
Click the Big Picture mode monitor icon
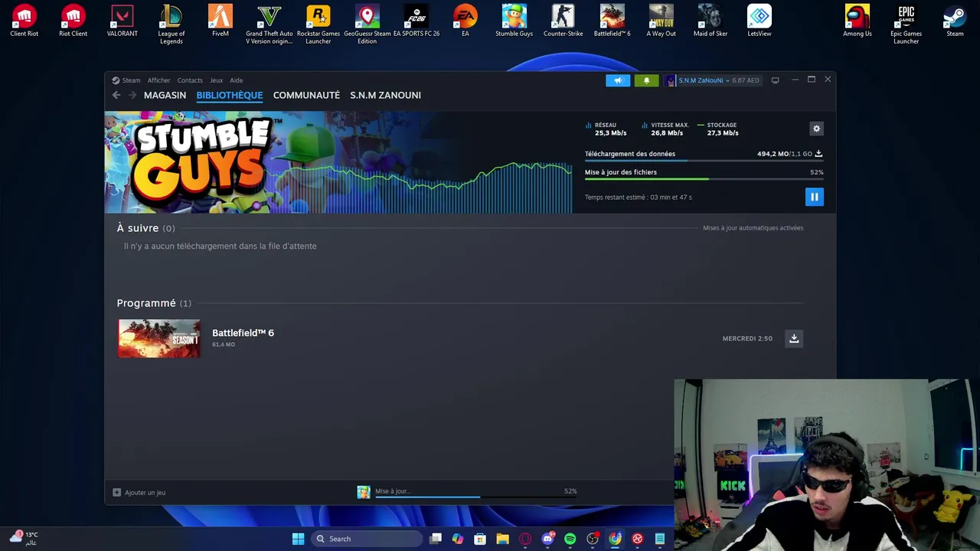775,80
